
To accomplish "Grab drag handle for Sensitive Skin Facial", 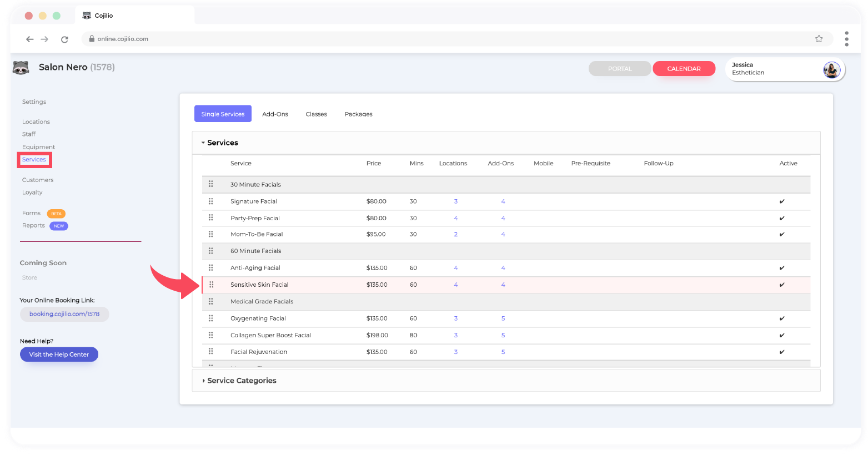I will [211, 285].
